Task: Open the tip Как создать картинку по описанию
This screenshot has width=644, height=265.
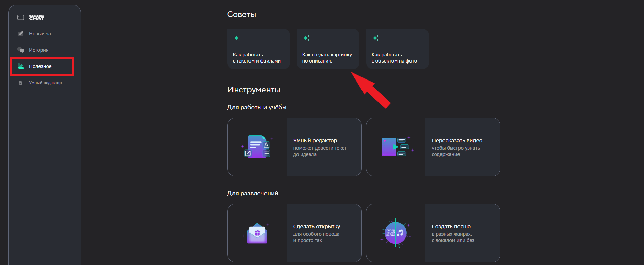Action: (x=328, y=49)
